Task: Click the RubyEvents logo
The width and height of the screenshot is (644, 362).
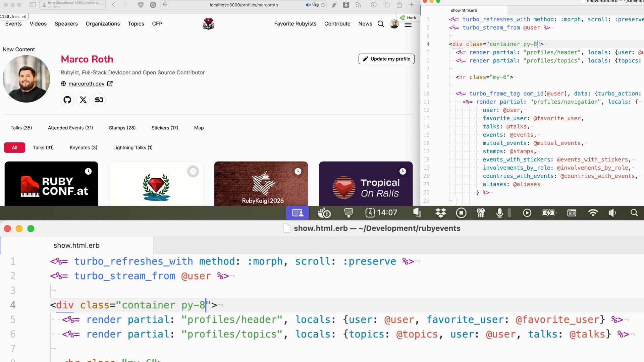Action: [208, 24]
